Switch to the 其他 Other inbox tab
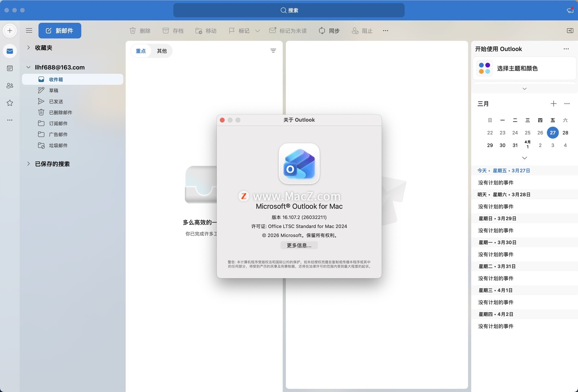Screen dimensions: 578x392 (162, 51)
